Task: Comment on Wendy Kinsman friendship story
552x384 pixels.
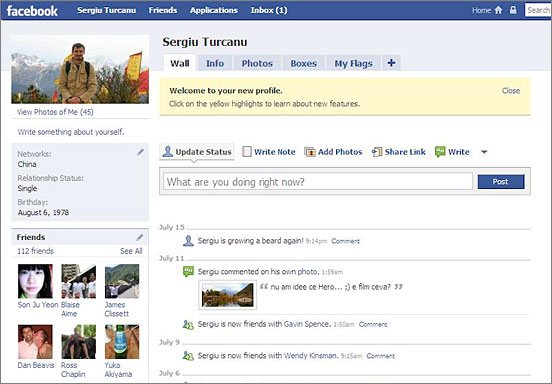Action: point(381,356)
